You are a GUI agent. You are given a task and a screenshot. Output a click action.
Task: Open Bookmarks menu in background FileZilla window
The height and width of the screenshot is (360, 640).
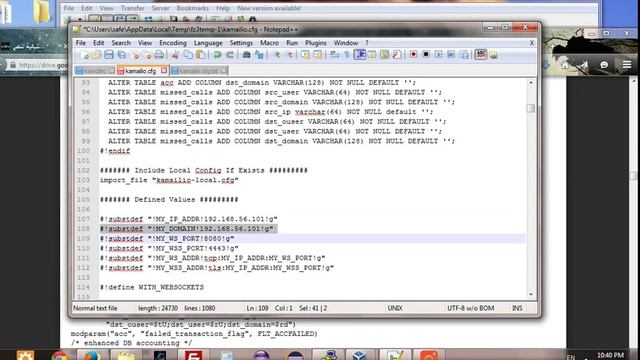point(193,8)
